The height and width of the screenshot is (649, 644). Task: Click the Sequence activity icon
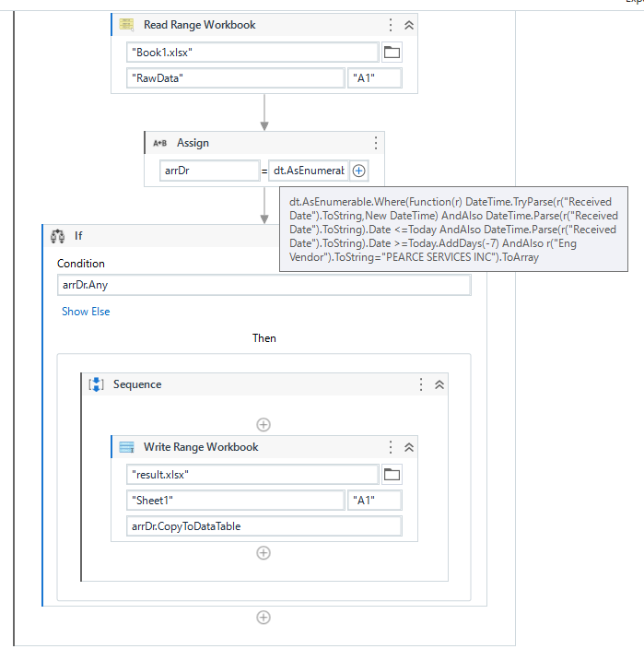pyautogui.click(x=96, y=384)
